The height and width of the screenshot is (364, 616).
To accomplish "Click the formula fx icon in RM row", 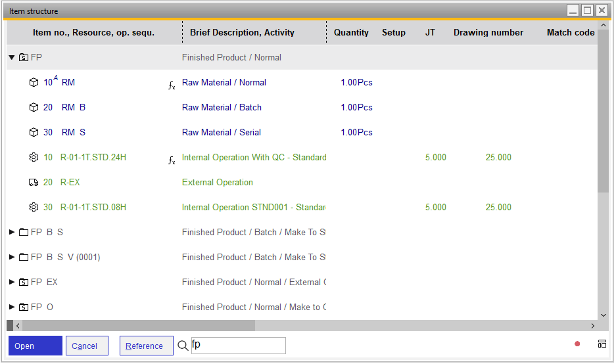I will (172, 85).
